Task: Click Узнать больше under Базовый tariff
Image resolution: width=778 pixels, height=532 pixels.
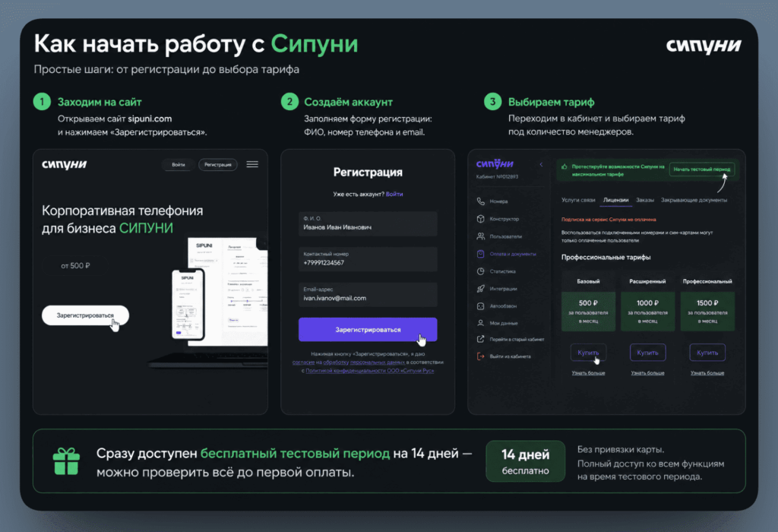Action: pyautogui.click(x=588, y=372)
